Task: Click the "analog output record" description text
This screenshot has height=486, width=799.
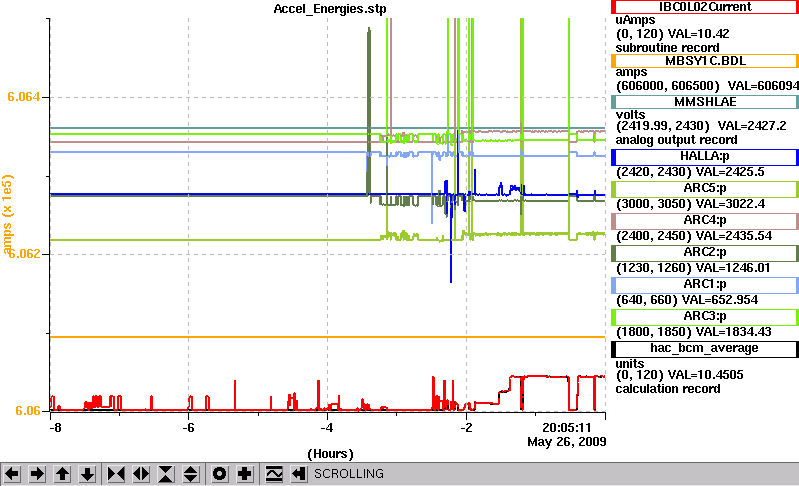Action: click(676, 140)
